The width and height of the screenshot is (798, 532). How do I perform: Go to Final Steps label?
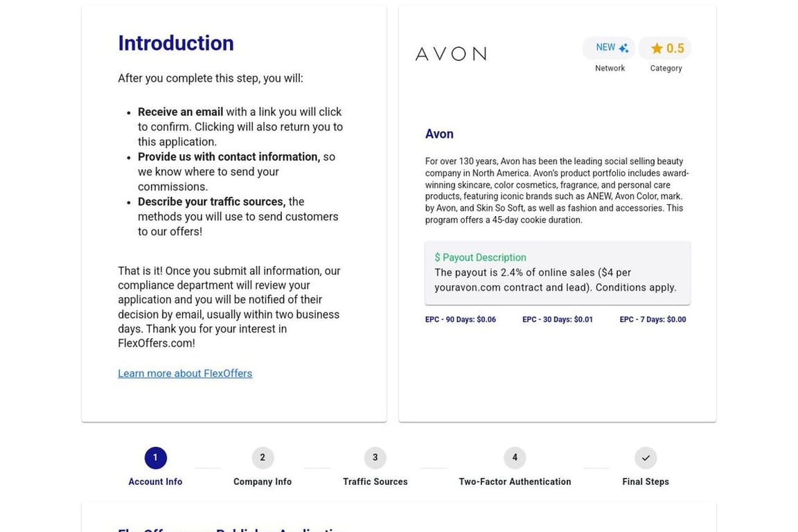click(x=646, y=481)
